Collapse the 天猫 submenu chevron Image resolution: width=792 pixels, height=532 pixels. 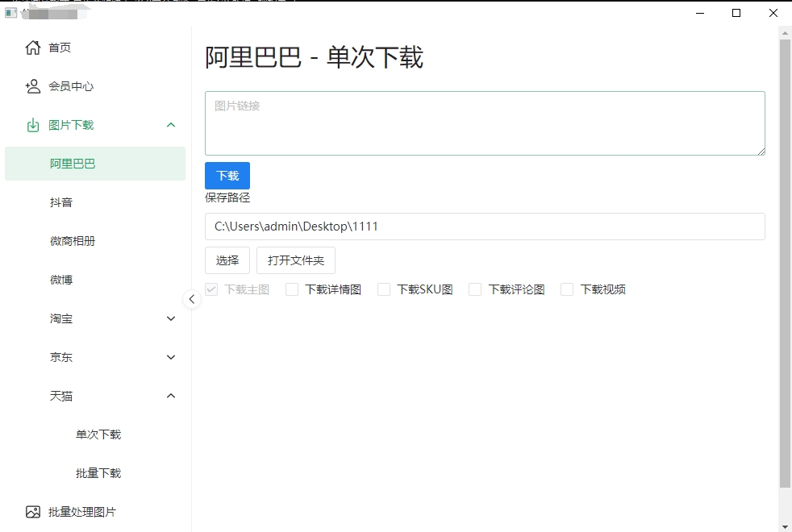point(171,396)
